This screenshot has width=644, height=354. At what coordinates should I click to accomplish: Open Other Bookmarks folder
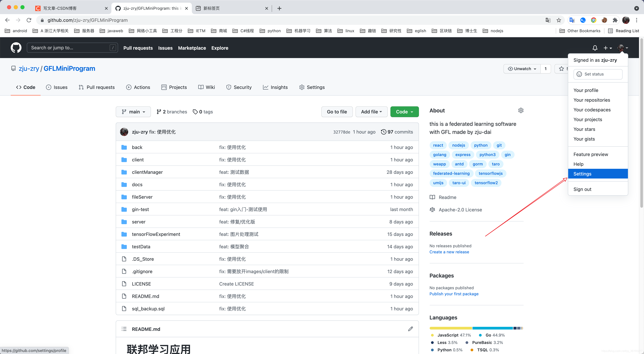tap(580, 31)
